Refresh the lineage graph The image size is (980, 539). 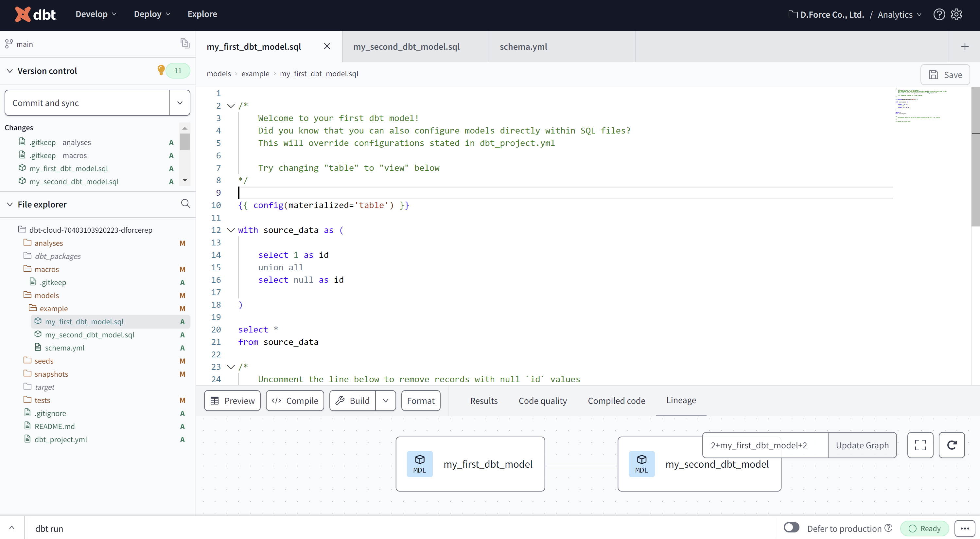(952, 445)
